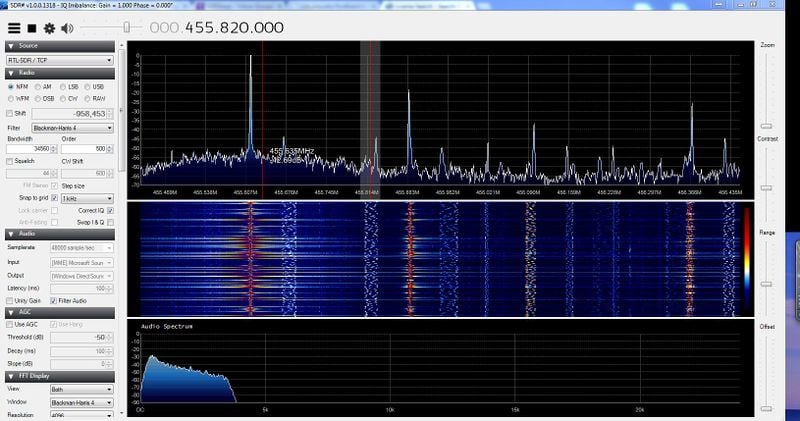The image size is (800, 421).
Task: Toggle the Snap to grid checkbox
Action: click(55, 198)
